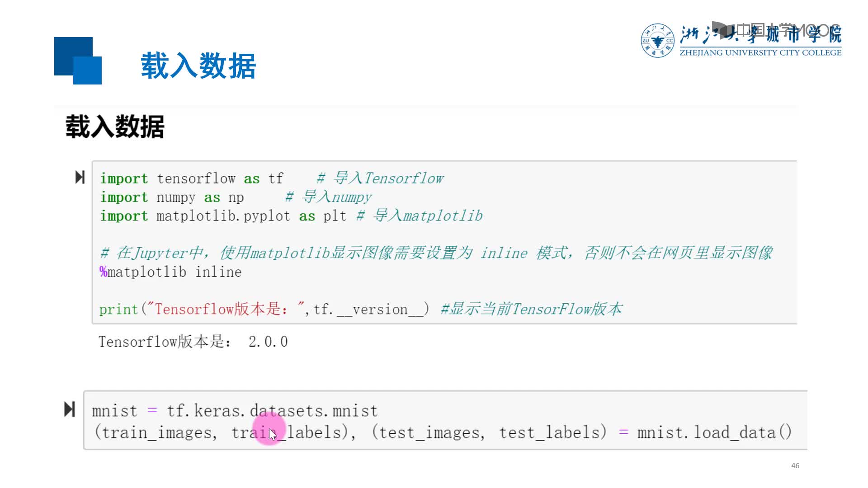Click the slide page number 46

click(x=795, y=465)
